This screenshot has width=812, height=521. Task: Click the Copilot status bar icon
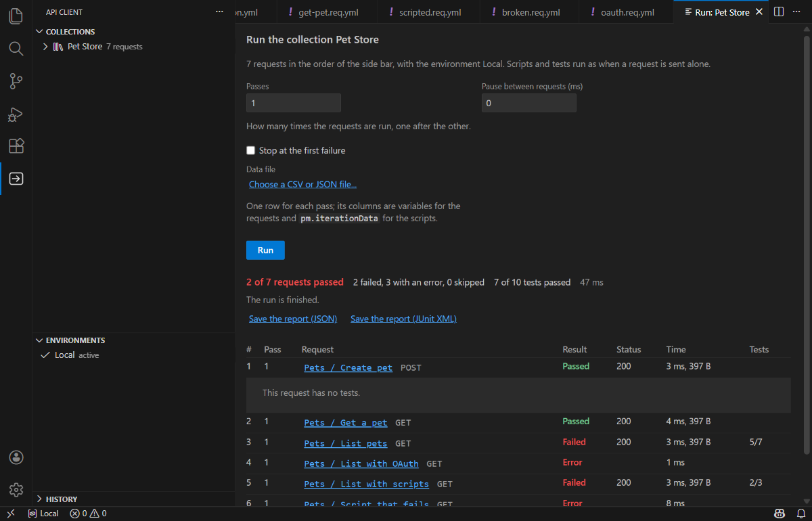(780, 514)
